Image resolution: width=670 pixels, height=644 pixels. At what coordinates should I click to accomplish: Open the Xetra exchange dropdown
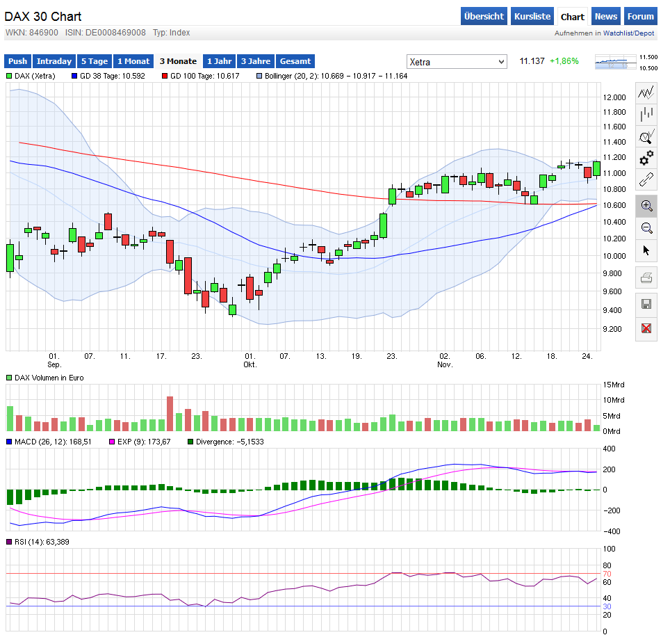[457, 62]
